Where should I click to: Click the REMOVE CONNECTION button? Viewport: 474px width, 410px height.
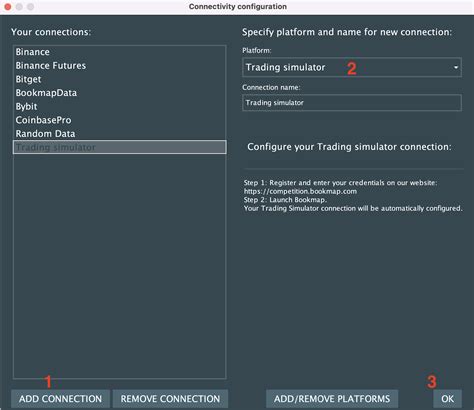coord(170,399)
